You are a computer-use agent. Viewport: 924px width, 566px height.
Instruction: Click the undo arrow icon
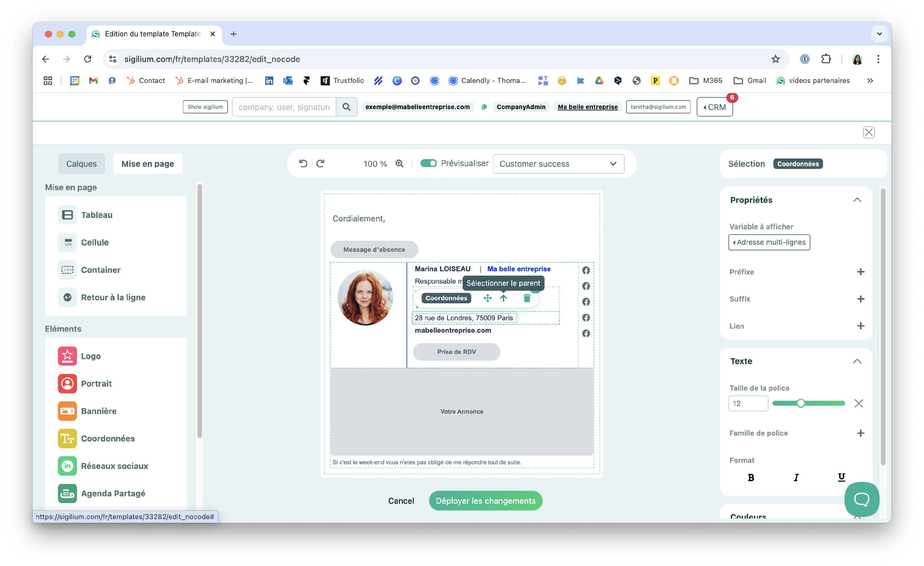303,164
